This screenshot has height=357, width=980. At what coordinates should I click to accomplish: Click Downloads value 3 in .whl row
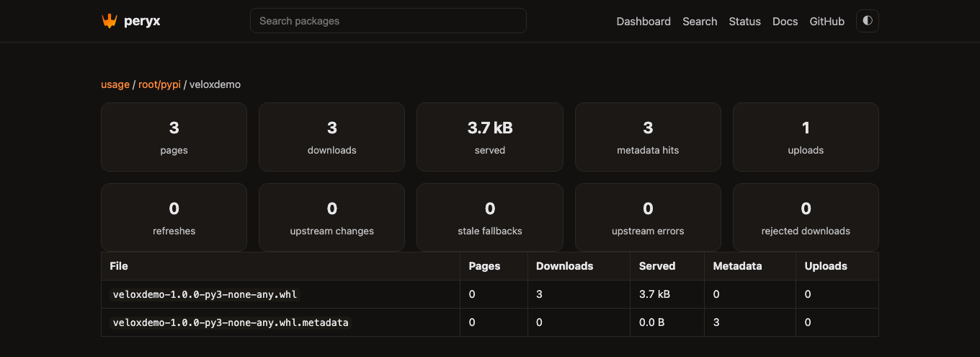pyautogui.click(x=579, y=294)
